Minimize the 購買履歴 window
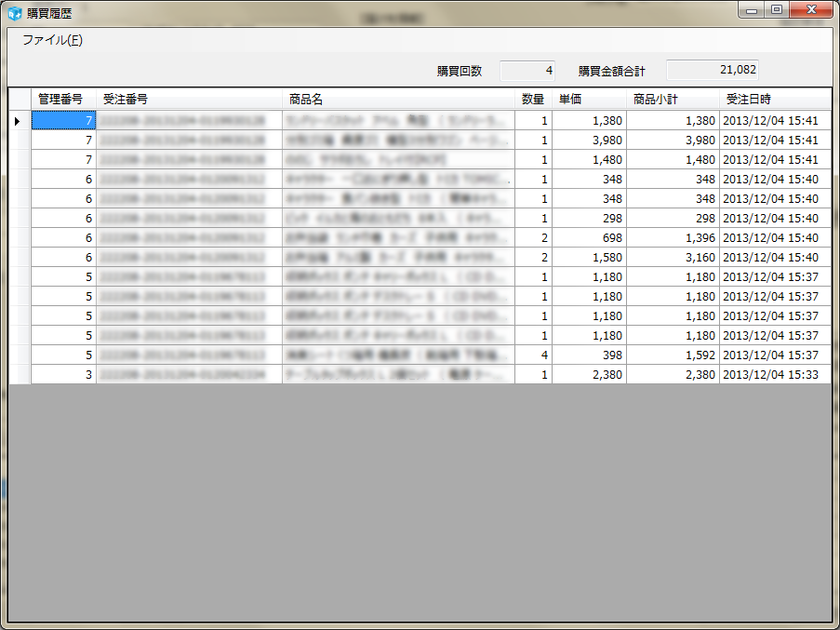840x630 pixels. [x=752, y=9]
